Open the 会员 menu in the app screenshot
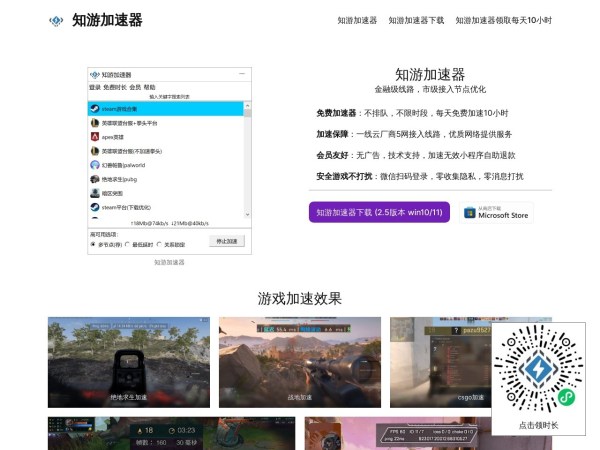Screen dimensions: 600x450 pos(135,87)
